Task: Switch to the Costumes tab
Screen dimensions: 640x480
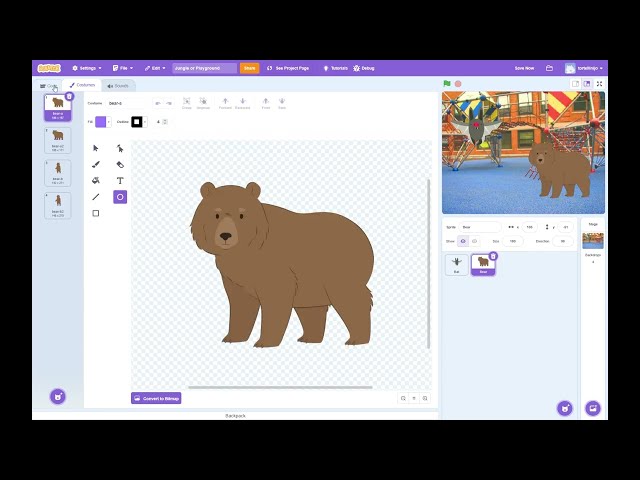Action: (x=82, y=85)
